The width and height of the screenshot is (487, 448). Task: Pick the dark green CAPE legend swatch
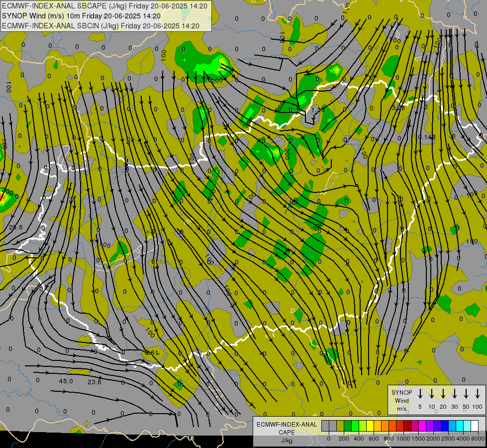348,426
